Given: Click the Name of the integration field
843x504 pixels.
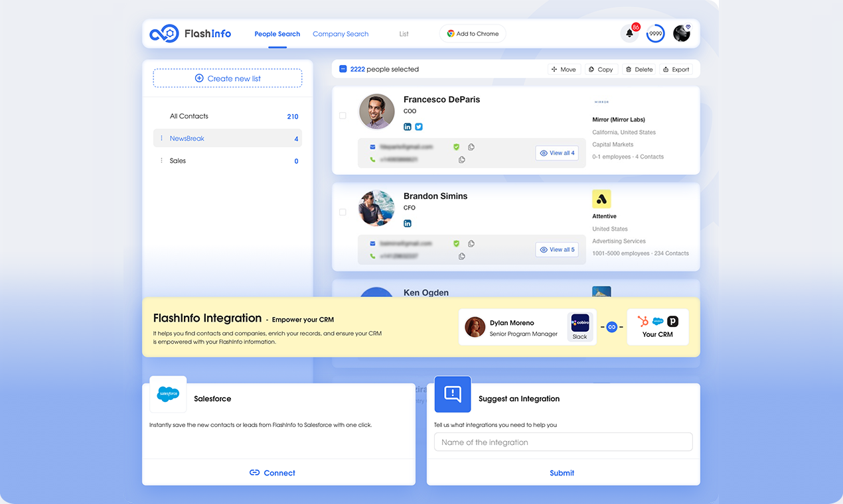Looking at the screenshot, I should coord(563,442).
